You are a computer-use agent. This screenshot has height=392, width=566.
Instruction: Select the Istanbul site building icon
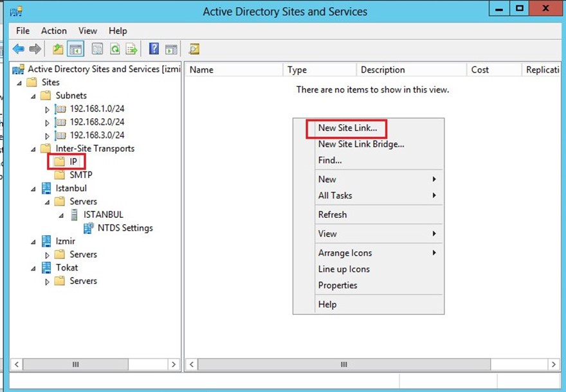(x=46, y=188)
